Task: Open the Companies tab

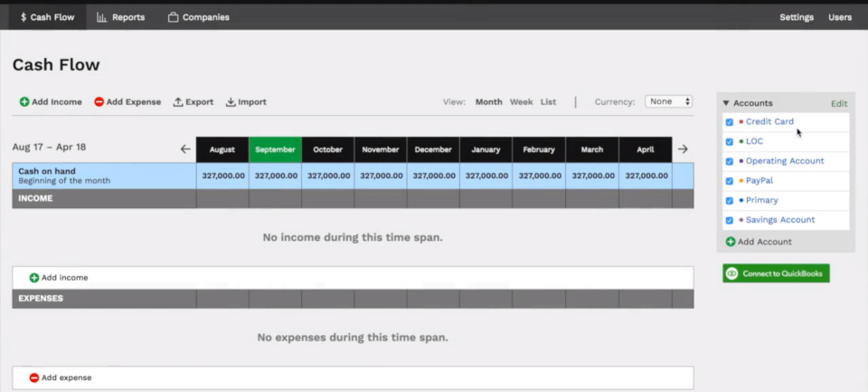Action: 199,17
